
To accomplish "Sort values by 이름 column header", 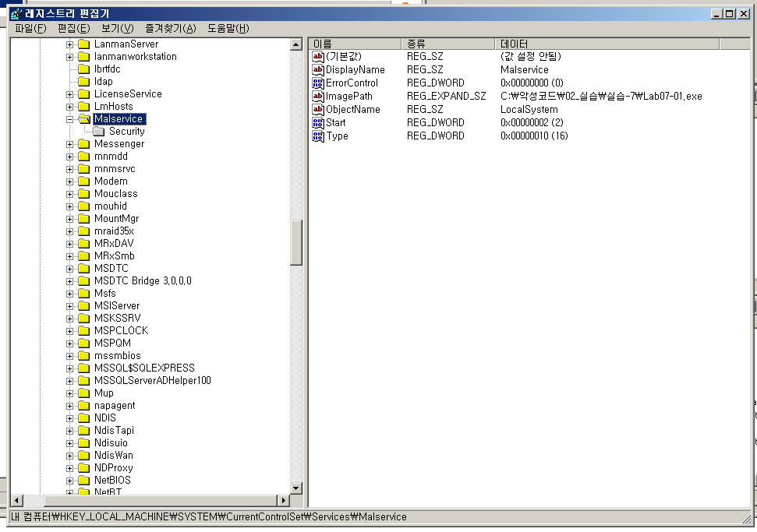I will click(x=355, y=44).
